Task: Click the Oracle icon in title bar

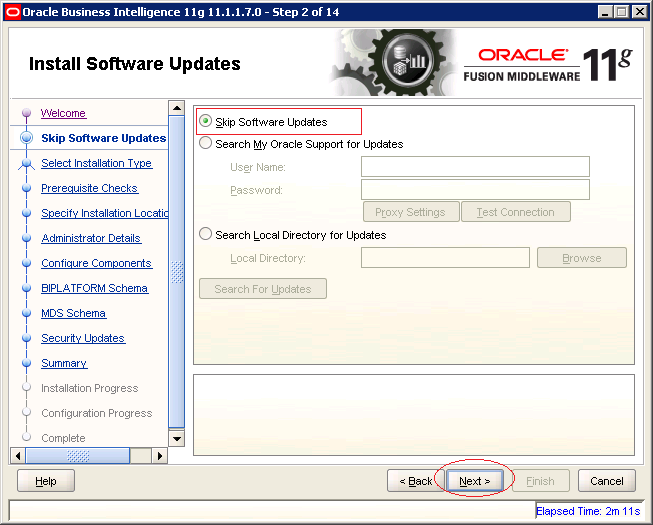Action: [x=12, y=12]
